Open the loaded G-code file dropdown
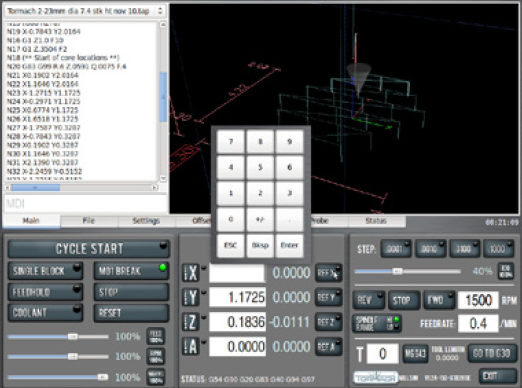This screenshot has width=522, height=388. [85, 11]
